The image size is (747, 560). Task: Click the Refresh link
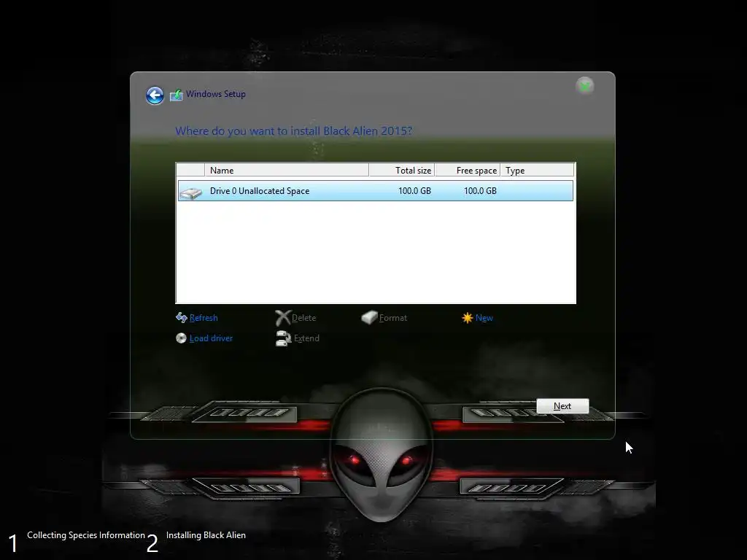(x=204, y=318)
